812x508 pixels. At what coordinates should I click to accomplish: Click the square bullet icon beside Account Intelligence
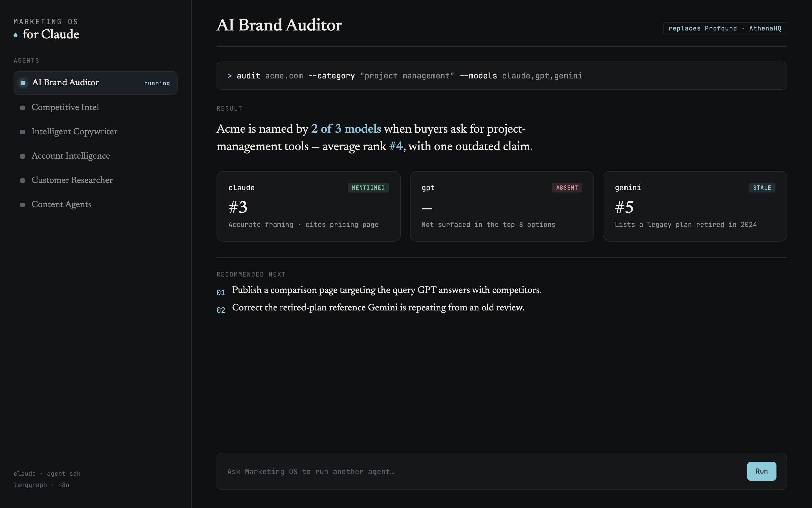(x=23, y=156)
